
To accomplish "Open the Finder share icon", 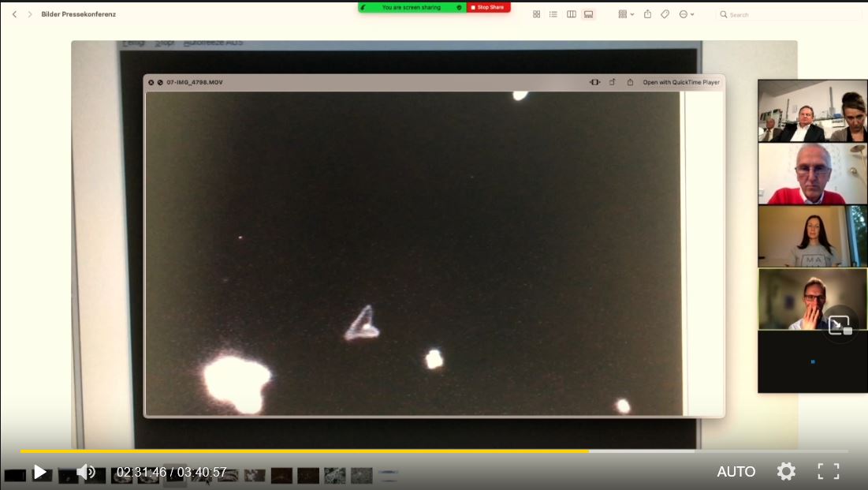I will click(x=647, y=14).
